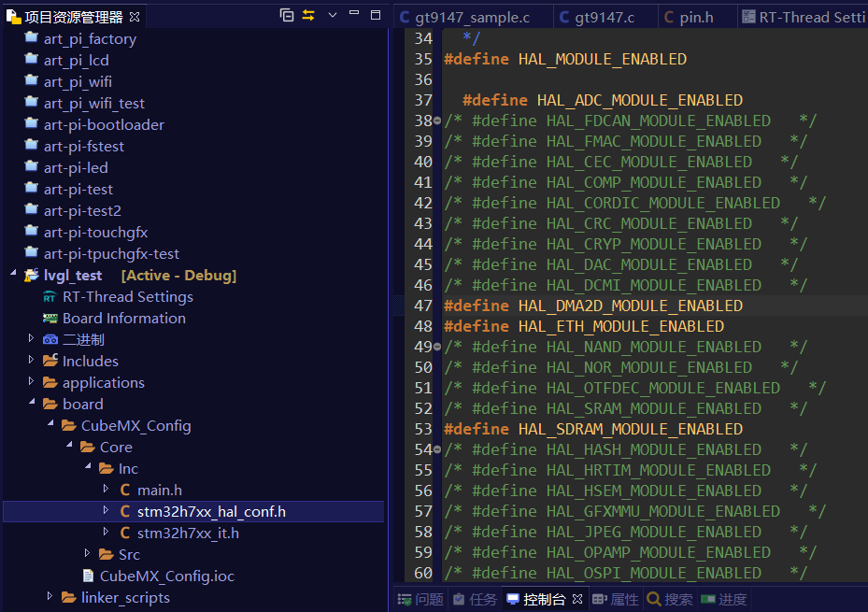Toggle fold marker on line 49
The image size is (868, 612).
click(437, 347)
